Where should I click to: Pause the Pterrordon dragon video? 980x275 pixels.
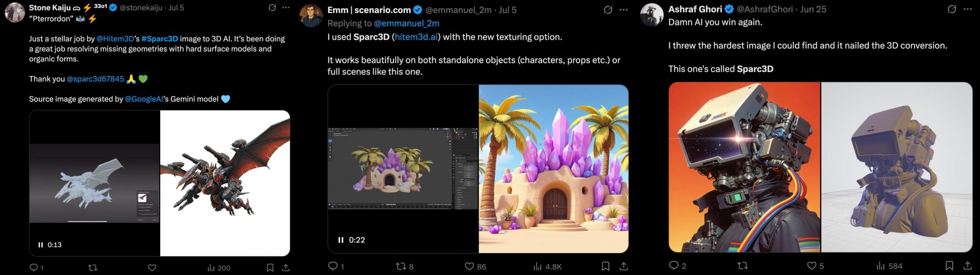[x=41, y=245]
